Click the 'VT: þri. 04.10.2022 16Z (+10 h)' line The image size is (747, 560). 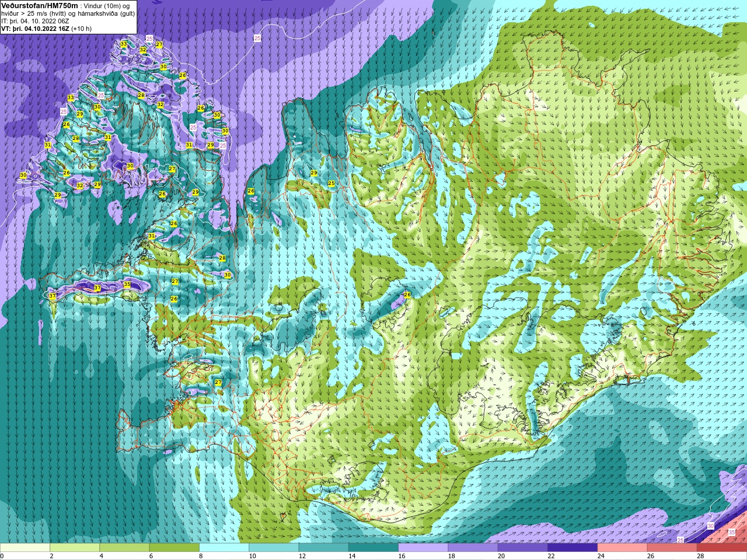tap(46, 29)
